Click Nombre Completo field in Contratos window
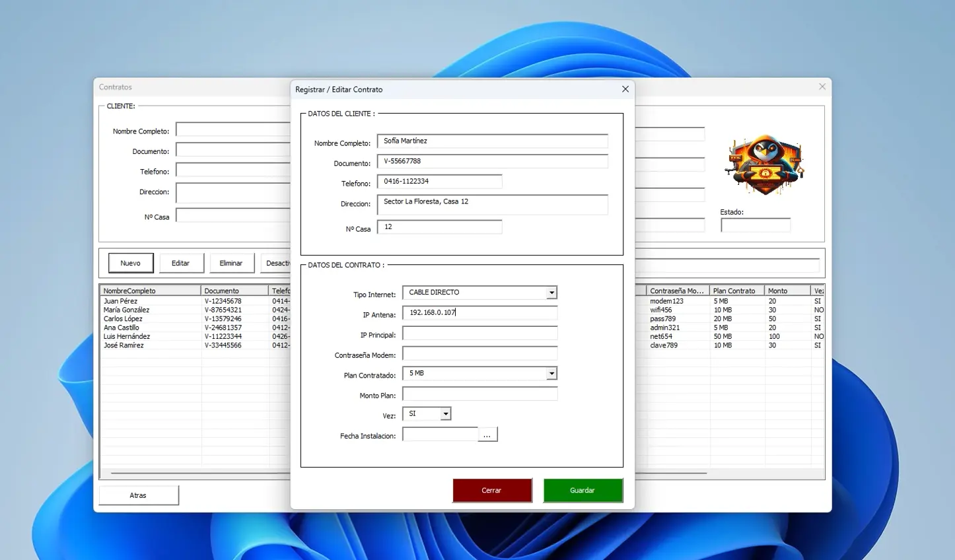 click(x=233, y=129)
